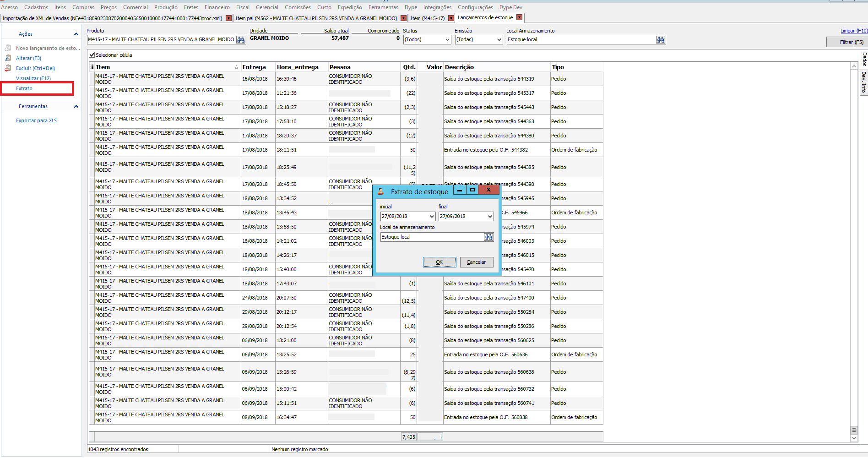Close the Importação de XML de Vendas tab

228,18
